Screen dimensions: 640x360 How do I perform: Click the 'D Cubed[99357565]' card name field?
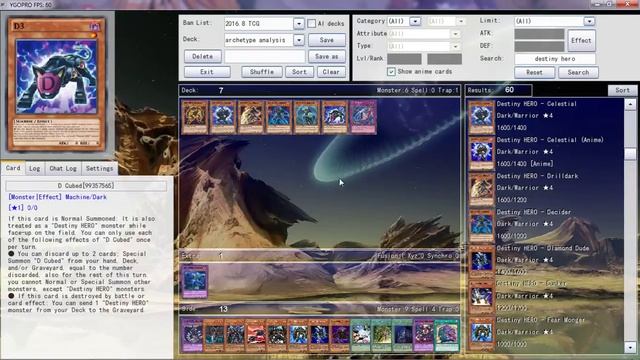(86, 186)
